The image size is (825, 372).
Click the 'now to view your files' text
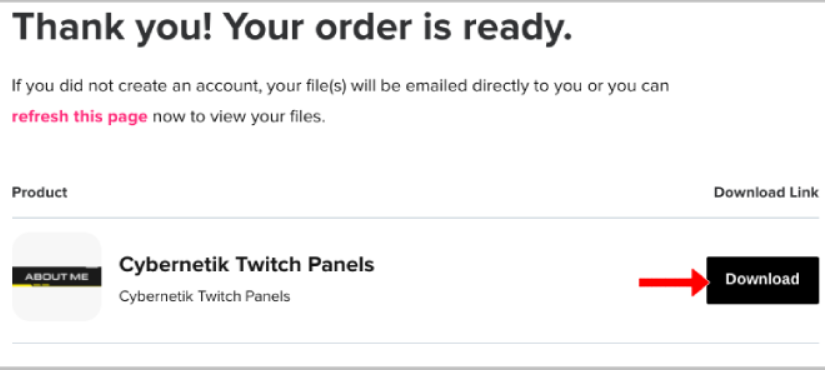click(x=239, y=116)
